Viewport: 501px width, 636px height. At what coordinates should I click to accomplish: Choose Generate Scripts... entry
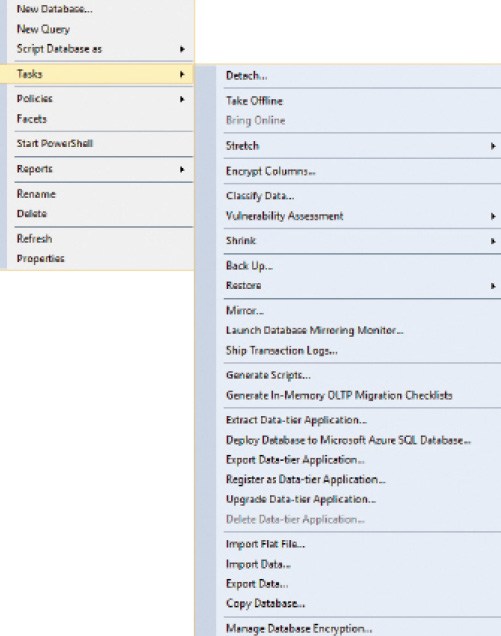[268, 375]
